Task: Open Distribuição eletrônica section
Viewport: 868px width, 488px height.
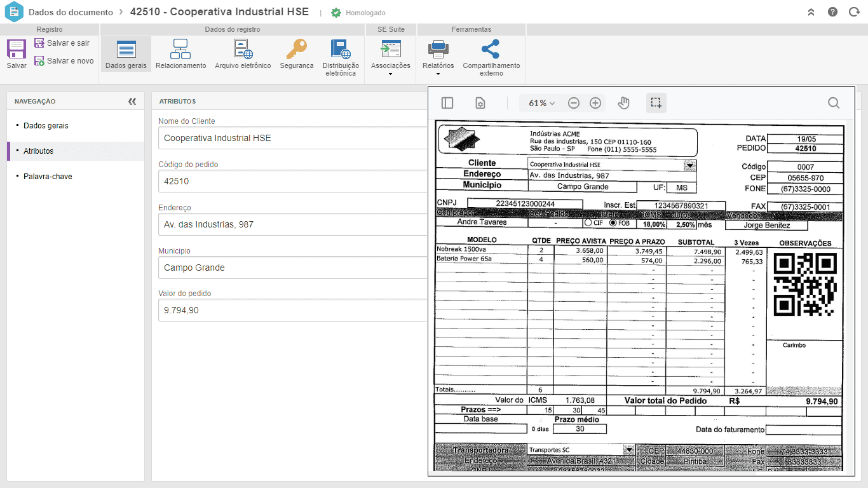Action: click(x=341, y=58)
